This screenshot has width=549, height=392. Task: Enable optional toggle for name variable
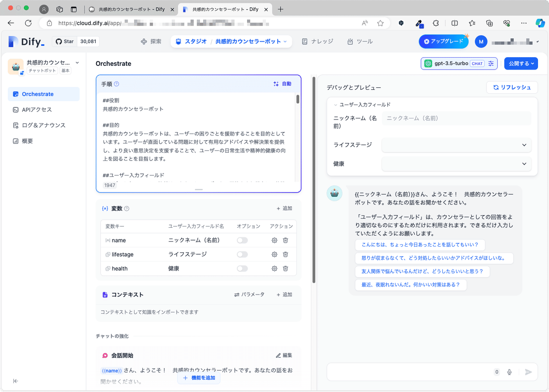point(242,240)
